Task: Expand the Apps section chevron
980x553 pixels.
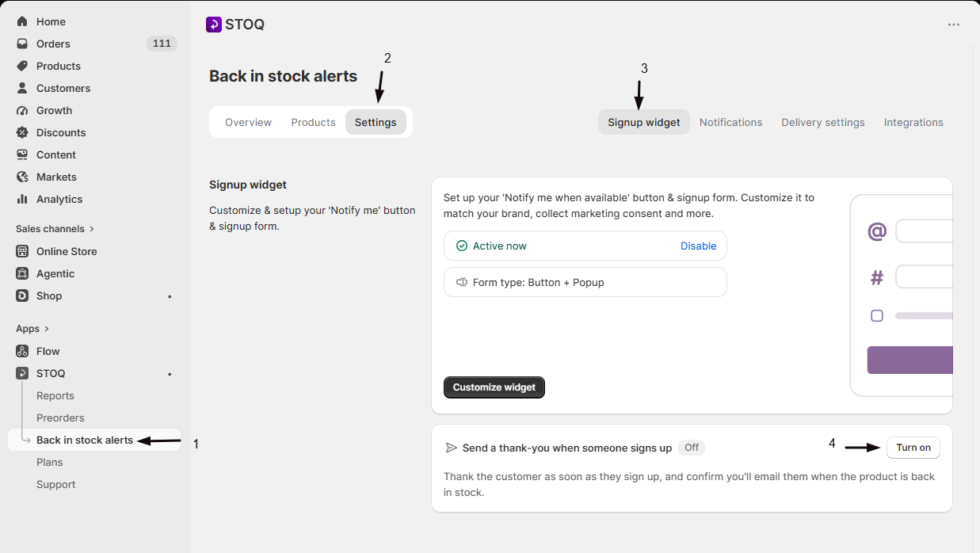Action: 47,329
